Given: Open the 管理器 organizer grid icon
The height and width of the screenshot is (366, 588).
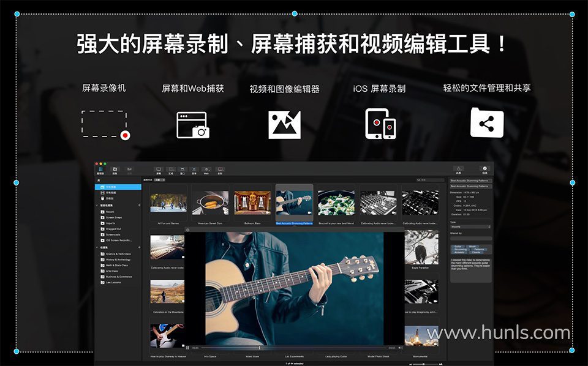Looking at the screenshot, I should click(x=100, y=170).
